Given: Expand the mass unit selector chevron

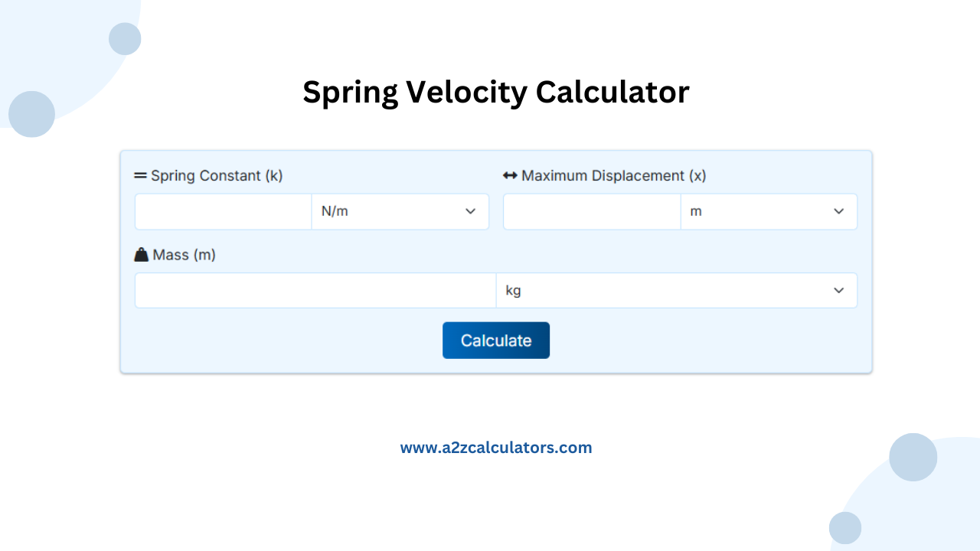Looking at the screenshot, I should click(x=838, y=290).
